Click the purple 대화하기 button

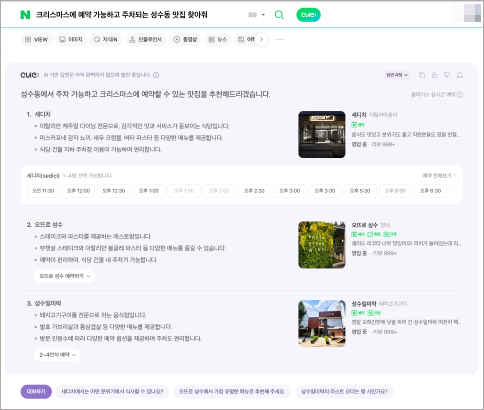point(36,391)
